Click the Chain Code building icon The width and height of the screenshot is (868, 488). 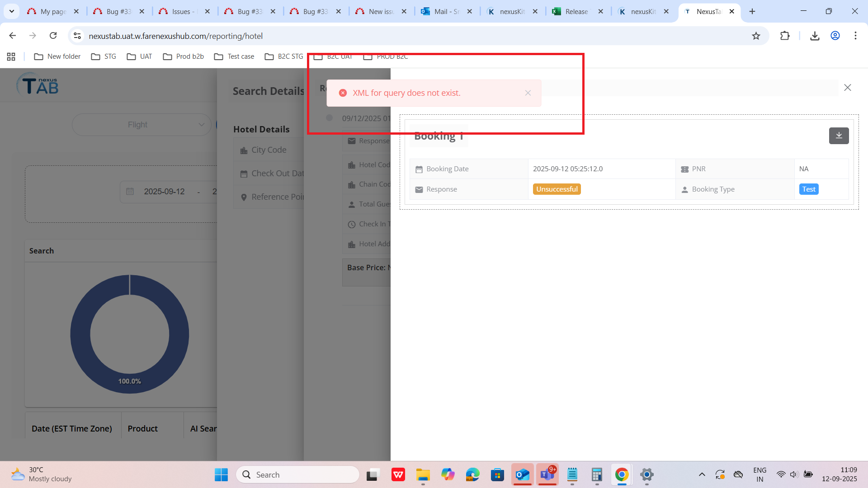click(x=352, y=185)
